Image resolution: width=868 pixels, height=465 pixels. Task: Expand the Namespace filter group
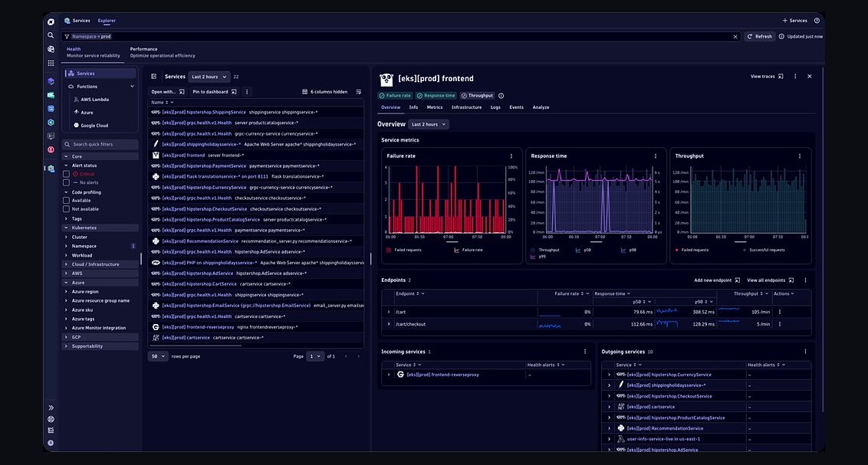point(67,246)
